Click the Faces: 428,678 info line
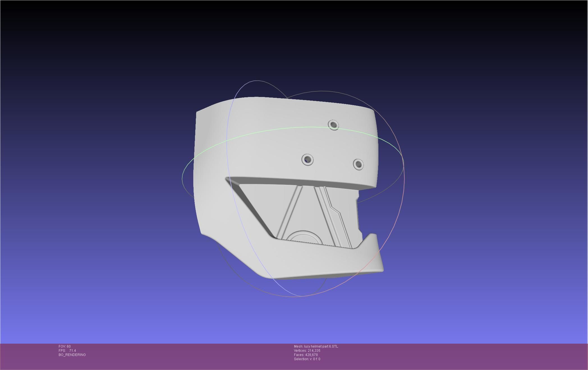This screenshot has width=588, height=370. click(306, 355)
